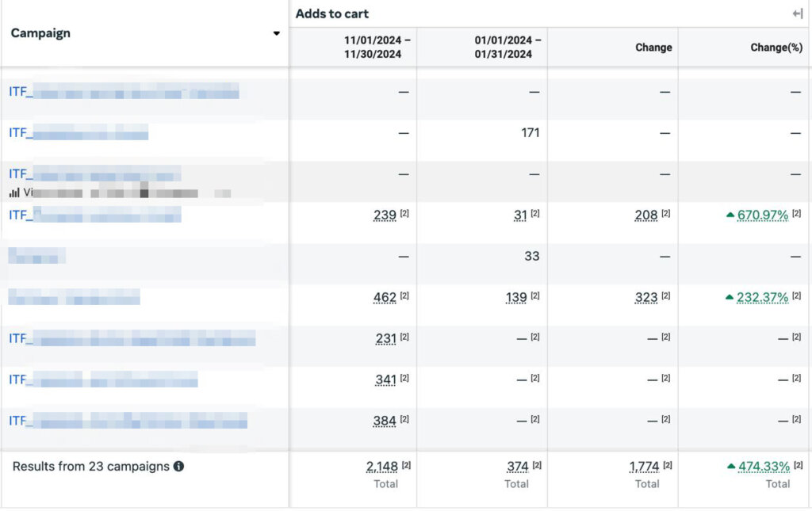Click the total change value 1,774
The height and width of the screenshot is (511, 812).
click(x=642, y=467)
